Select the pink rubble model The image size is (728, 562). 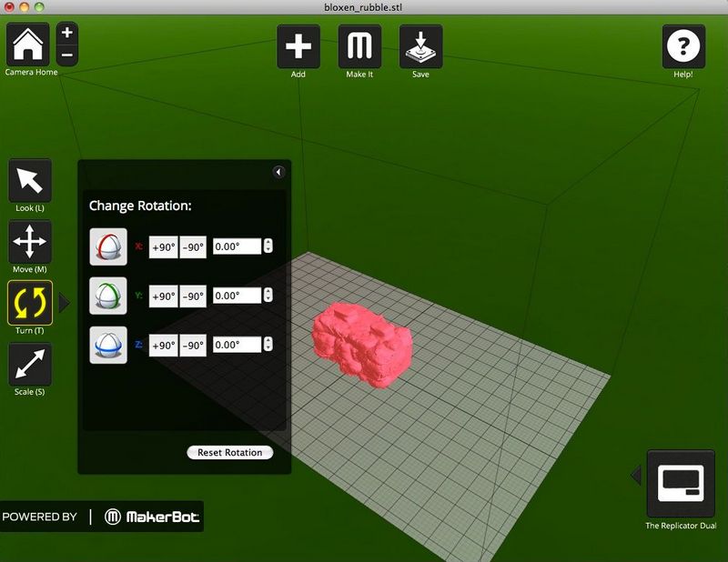[362, 345]
